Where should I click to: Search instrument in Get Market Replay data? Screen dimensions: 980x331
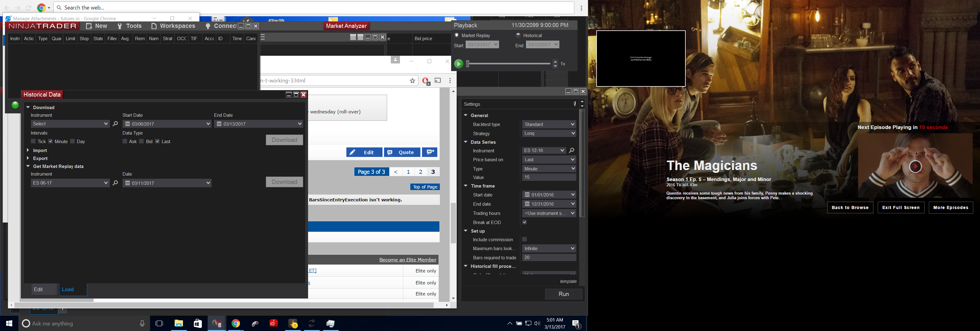115,183
